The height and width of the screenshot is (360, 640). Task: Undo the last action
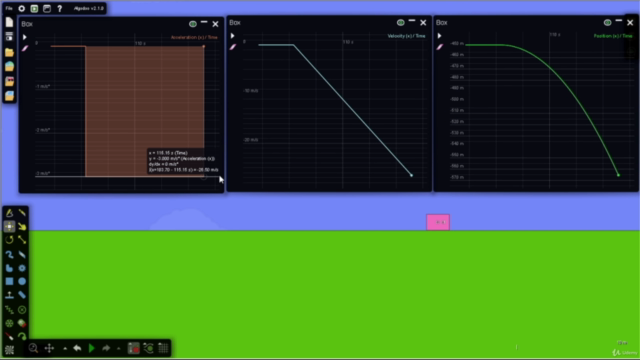(x=77, y=348)
